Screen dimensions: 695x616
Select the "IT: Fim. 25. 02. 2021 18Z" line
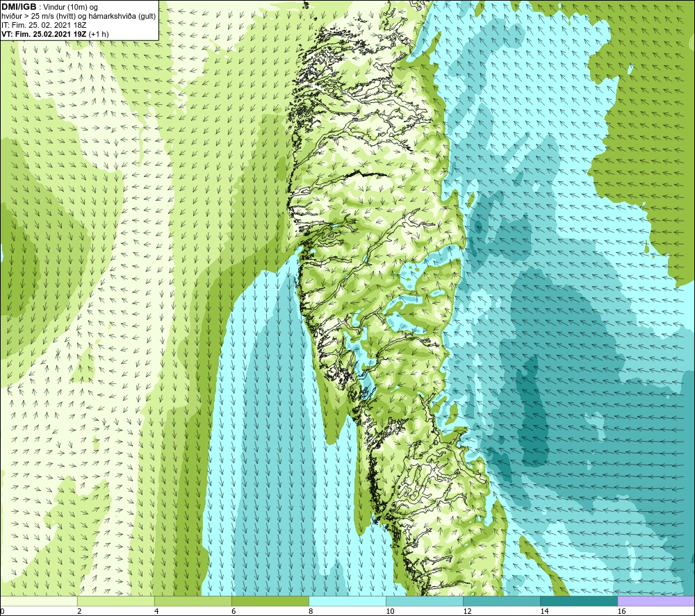[44, 25]
